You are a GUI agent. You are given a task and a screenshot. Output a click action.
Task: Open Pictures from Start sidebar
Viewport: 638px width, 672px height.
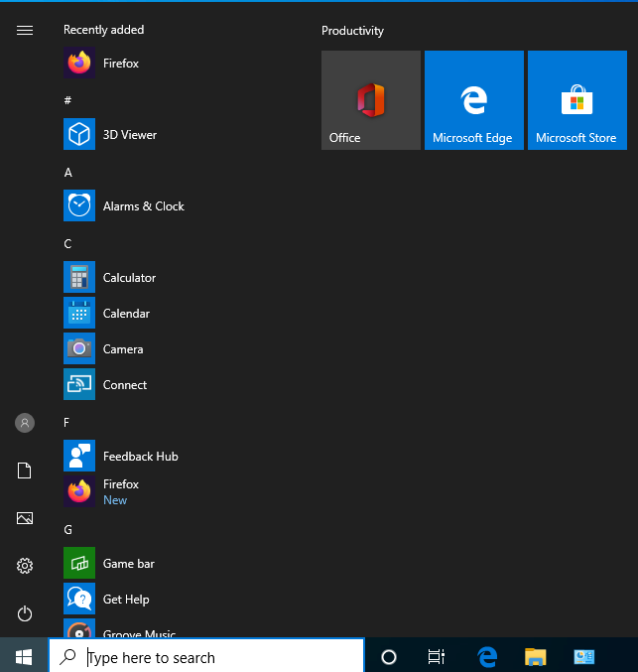click(x=25, y=518)
